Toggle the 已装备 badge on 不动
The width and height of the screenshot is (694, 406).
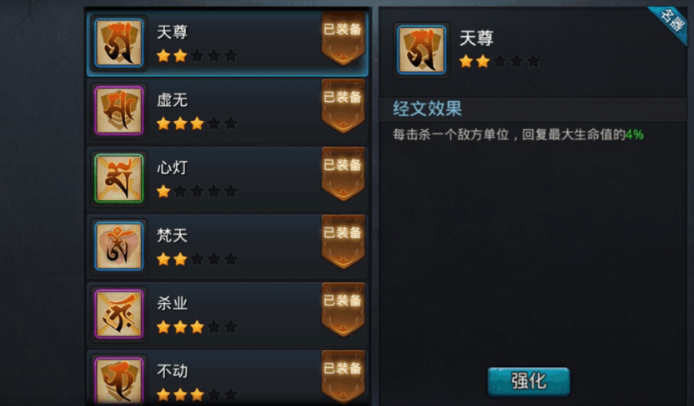(x=343, y=376)
